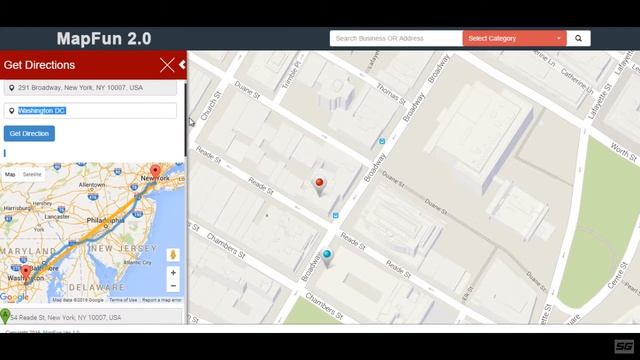The width and height of the screenshot is (640, 360).
Task: Open the Report a map error link
Action: [x=162, y=300]
